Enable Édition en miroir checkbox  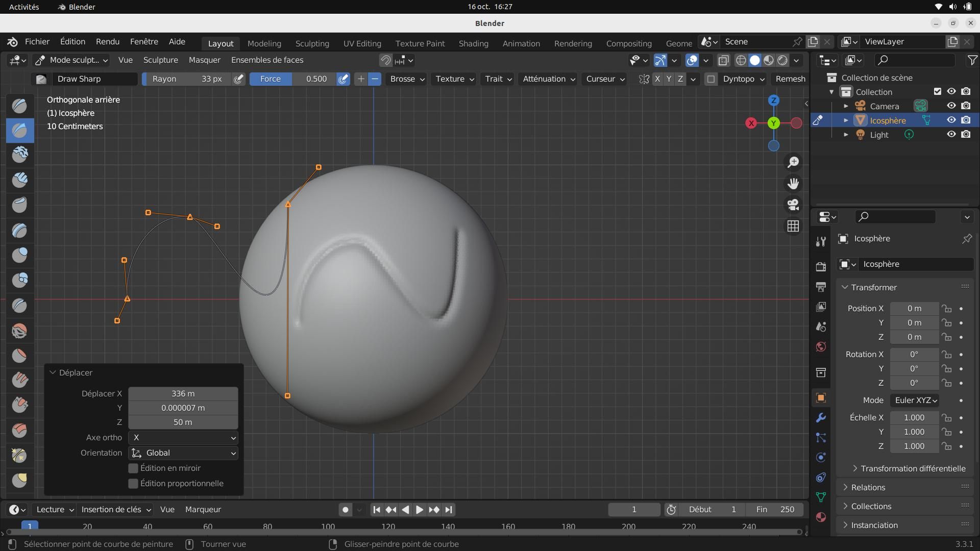133,468
